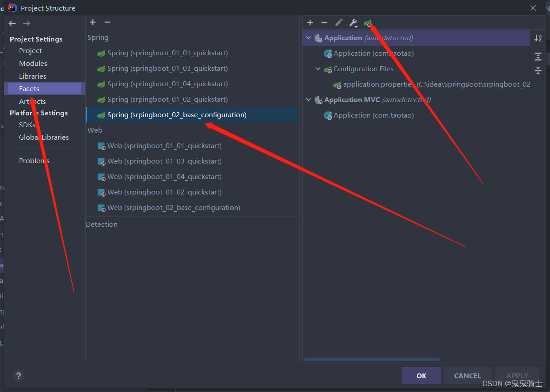This screenshot has width=550, height=392.
Task: Click the OK button
Action: coord(421,376)
